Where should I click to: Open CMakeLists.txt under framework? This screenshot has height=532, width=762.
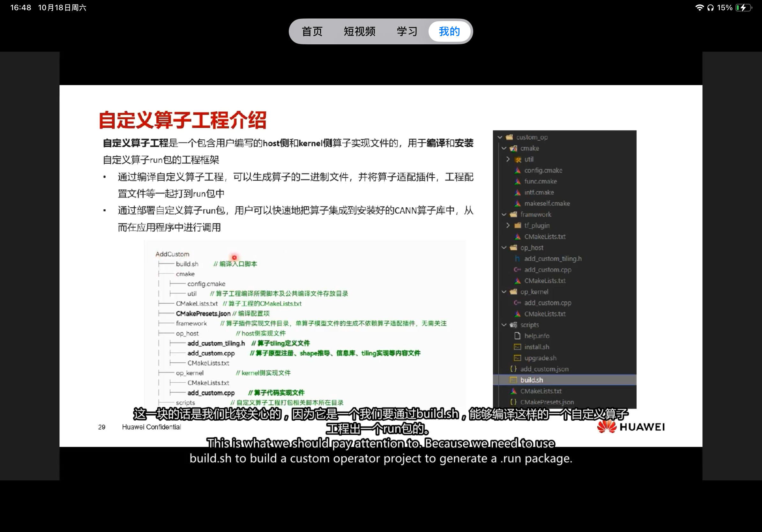point(545,237)
